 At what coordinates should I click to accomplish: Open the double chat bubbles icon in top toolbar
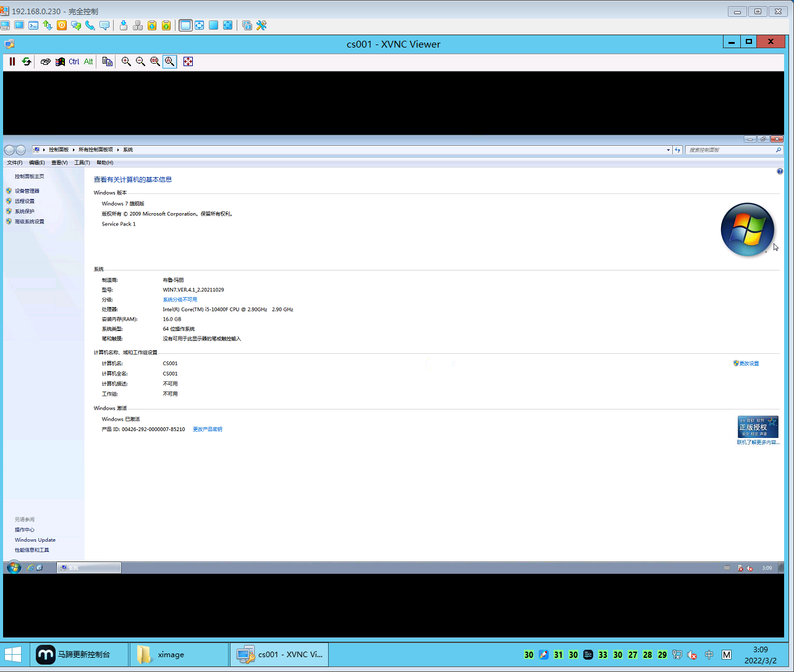[x=76, y=25]
